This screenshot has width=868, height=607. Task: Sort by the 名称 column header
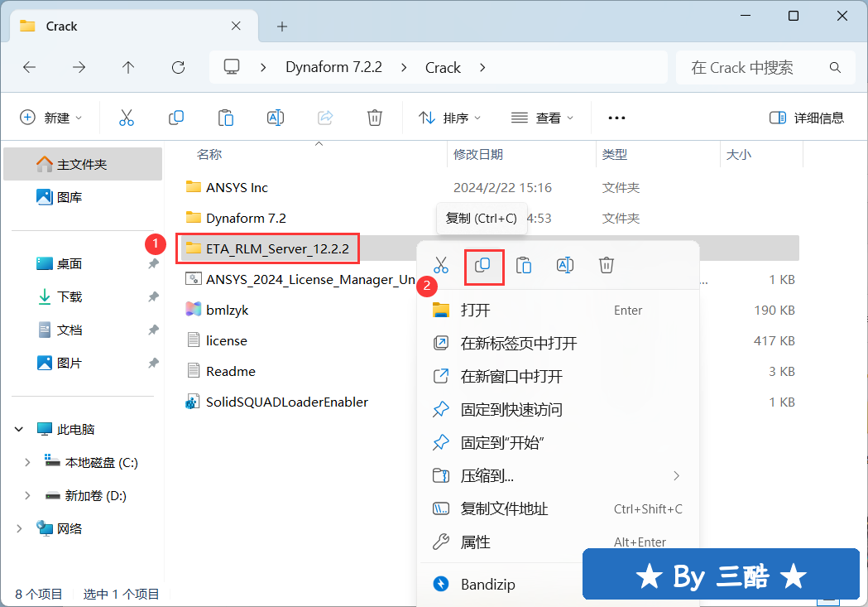click(209, 155)
